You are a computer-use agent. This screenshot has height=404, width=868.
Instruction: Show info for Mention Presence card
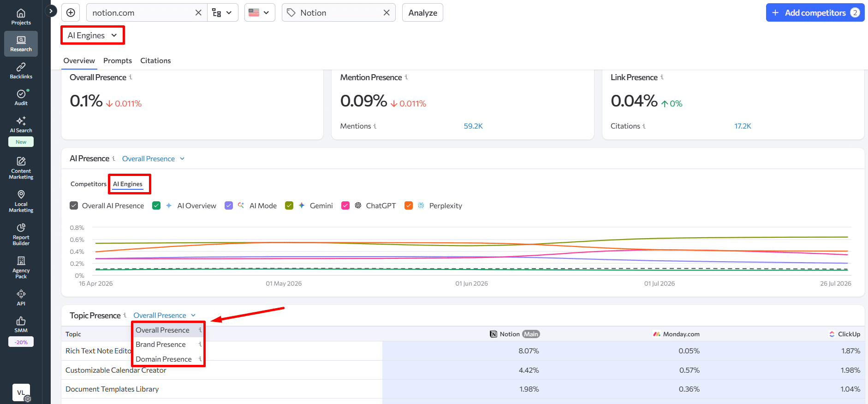click(406, 77)
